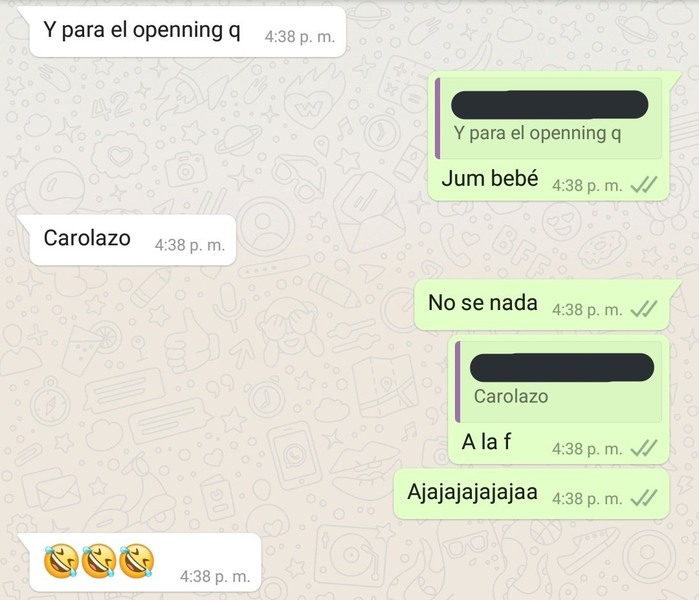Tap the 'Carolazo' received message bubble
Viewport: 699px width, 600px height.
[x=132, y=240]
